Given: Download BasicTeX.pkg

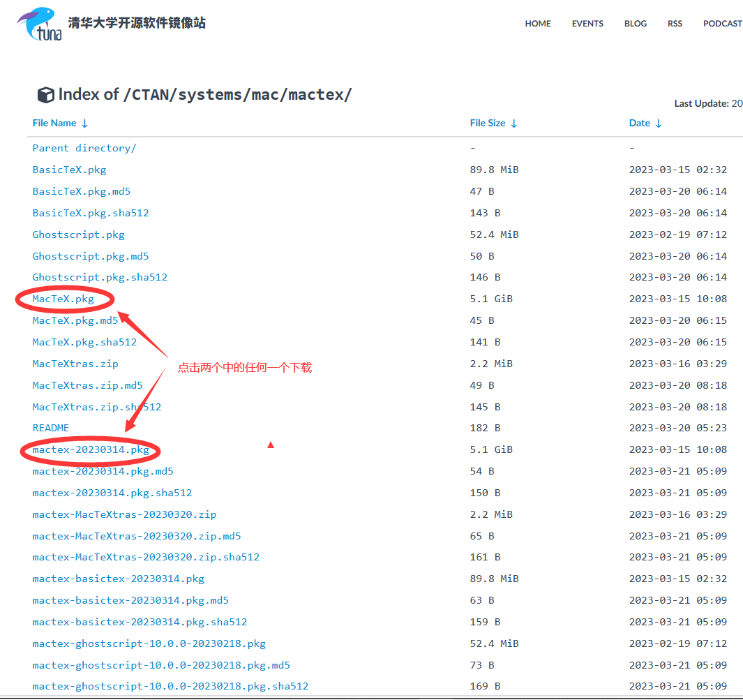Looking at the screenshot, I should 69,170.
